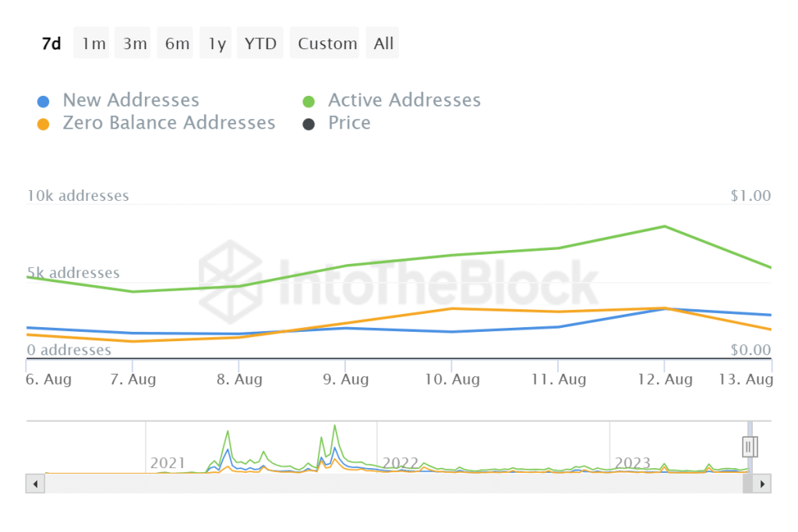Hide the Zero Balance Addresses series
The width and height of the screenshot is (798, 532).
click(x=169, y=123)
